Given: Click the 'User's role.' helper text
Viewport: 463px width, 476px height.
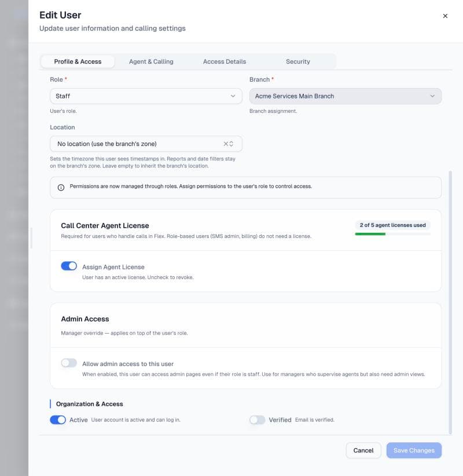Looking at the screenshot, I should click(x=63, y=111).
